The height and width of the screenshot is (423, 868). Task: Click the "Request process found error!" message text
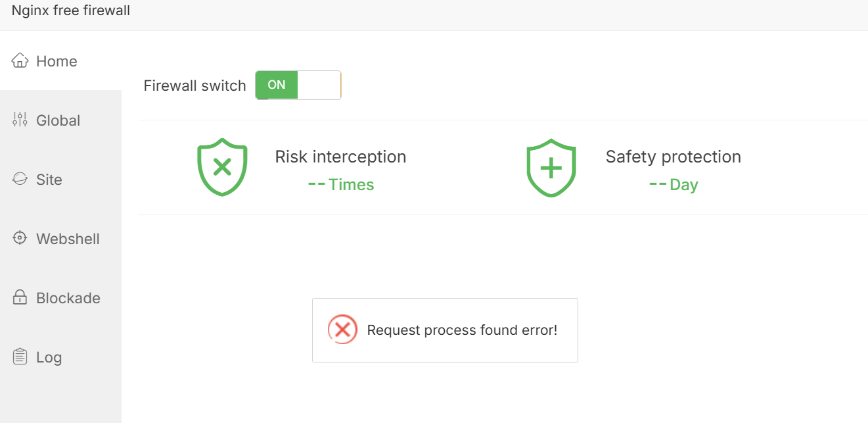coord(462,330)
